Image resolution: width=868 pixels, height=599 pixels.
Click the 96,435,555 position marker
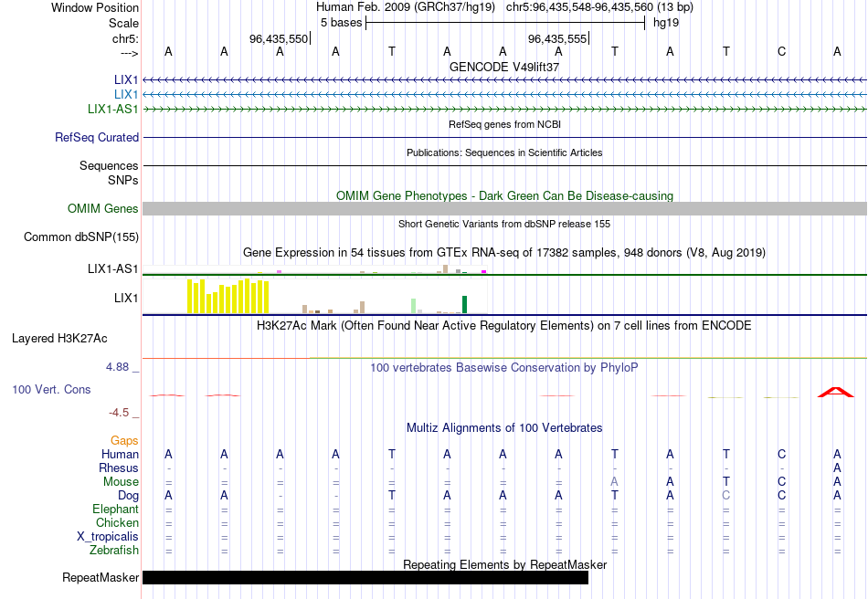point(557,38)
